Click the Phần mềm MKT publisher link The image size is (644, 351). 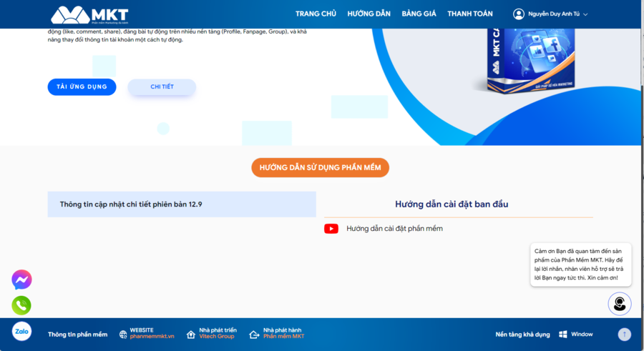pos(283,337)
